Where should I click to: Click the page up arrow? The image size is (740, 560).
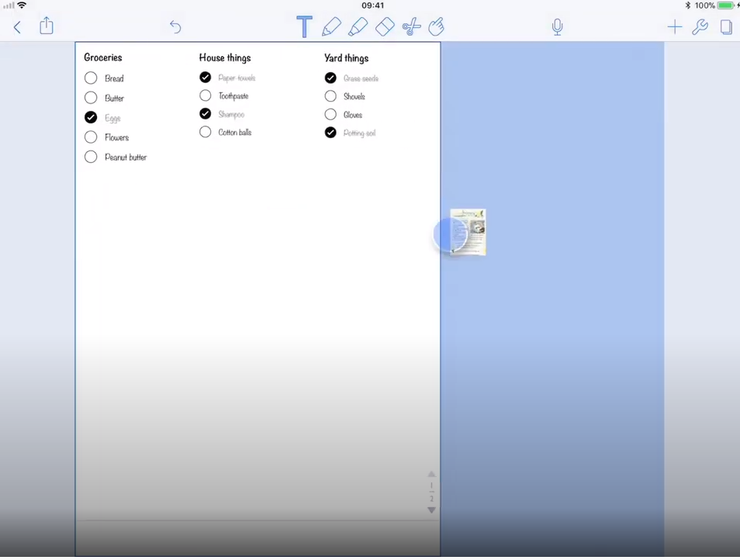click(x=431, y=474)
